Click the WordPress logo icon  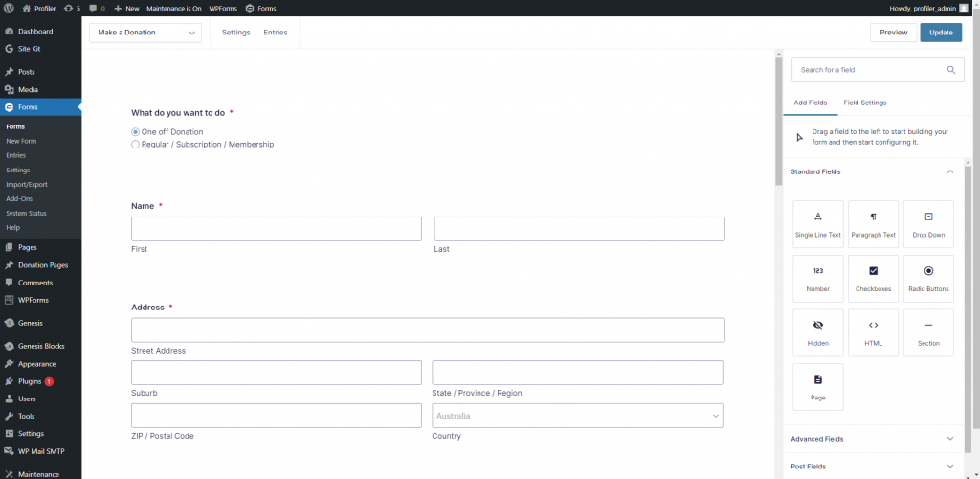[x=9, y=8]
